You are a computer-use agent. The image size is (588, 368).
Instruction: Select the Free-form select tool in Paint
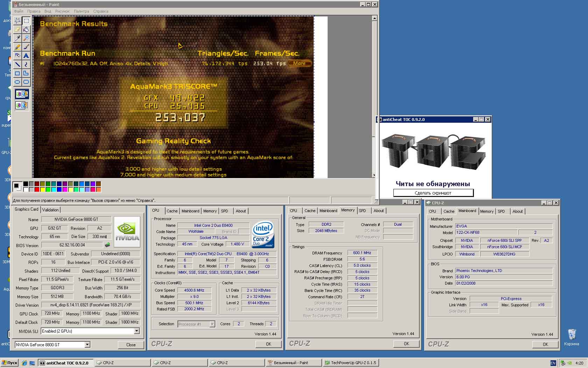(x=17, y=21)
